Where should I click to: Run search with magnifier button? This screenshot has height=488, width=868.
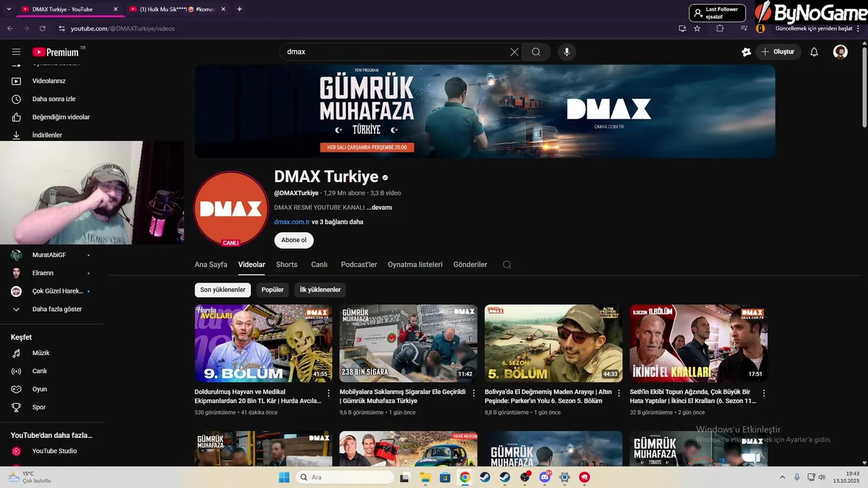pyautogui.click(x=536, y=52)
